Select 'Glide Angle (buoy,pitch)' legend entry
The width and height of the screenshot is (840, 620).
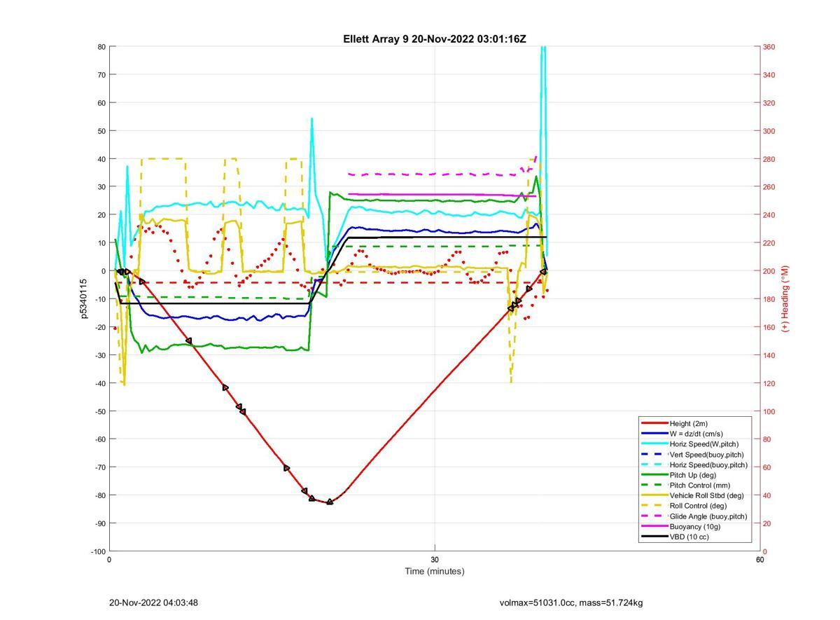695,516
